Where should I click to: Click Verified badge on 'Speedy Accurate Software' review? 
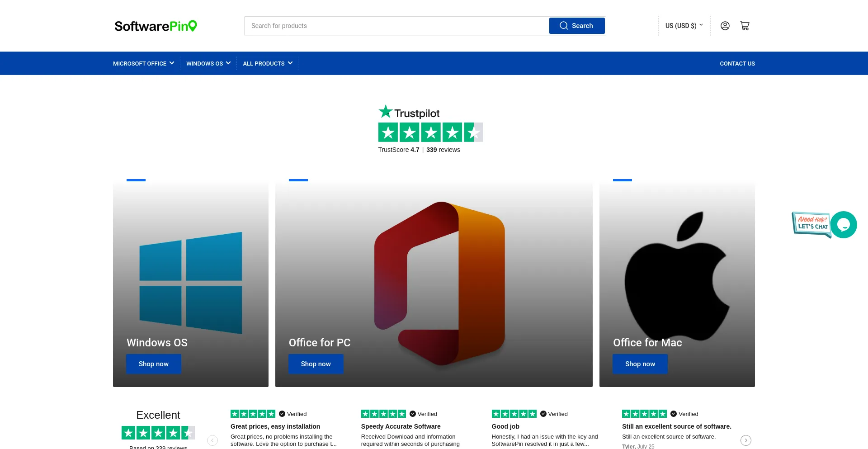pyautogui.click(x=424, y=414)
